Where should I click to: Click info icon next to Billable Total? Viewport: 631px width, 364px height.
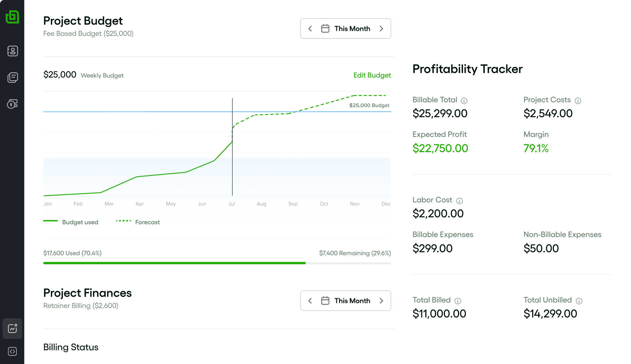(x=464, y=101)
